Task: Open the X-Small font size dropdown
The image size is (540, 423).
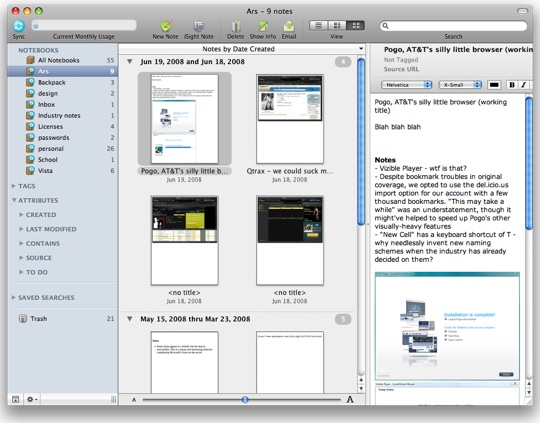Action: (x=460, y=85)
